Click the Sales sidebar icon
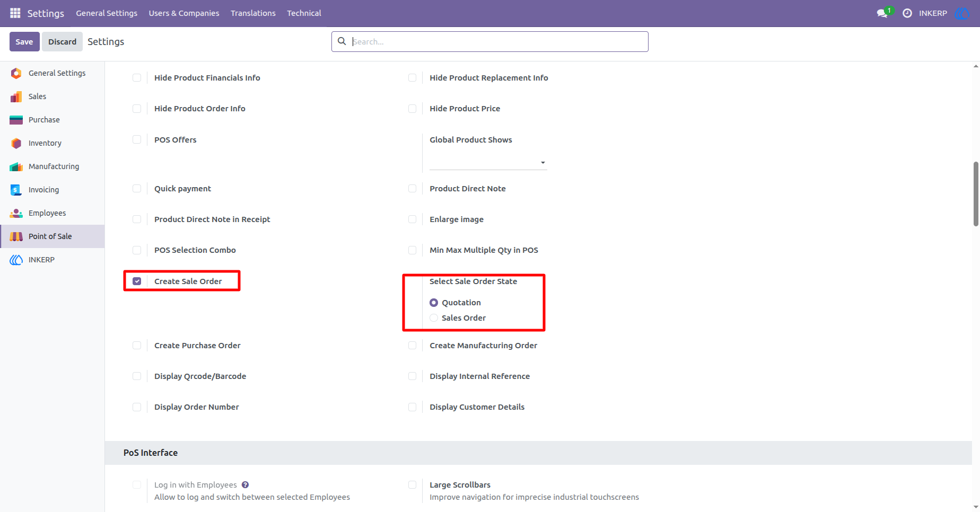Image resolution: width=980 pixels, height=512 pixels. [16, 96]
